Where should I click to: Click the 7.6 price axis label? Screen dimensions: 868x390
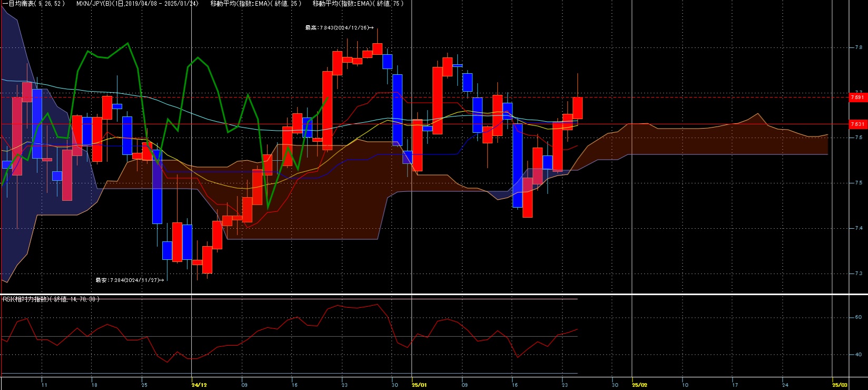[x=859, y=138]
